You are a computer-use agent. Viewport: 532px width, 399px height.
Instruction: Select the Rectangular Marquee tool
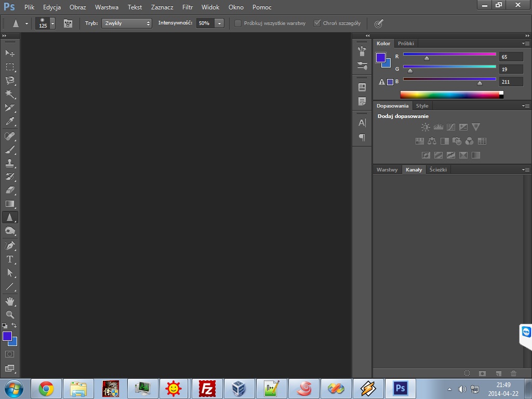(x=10, y=66)
